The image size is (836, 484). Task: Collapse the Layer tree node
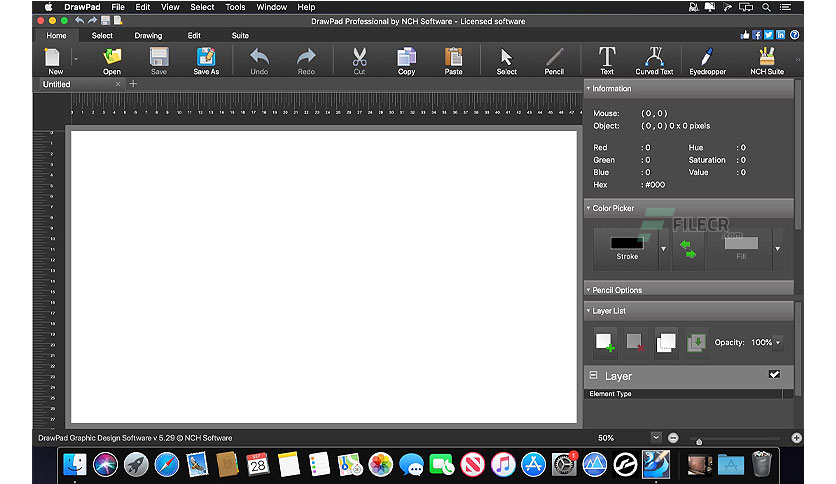(x=593, y=375)
